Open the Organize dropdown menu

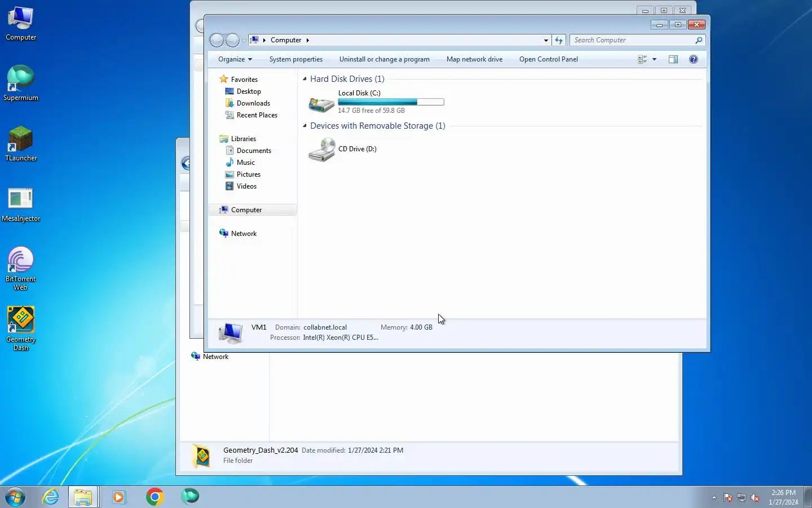click(x=235, y=59)
